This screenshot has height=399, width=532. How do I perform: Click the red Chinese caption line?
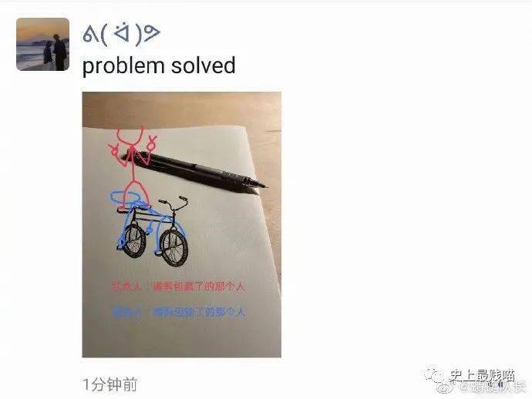click(x=178, y=287)
